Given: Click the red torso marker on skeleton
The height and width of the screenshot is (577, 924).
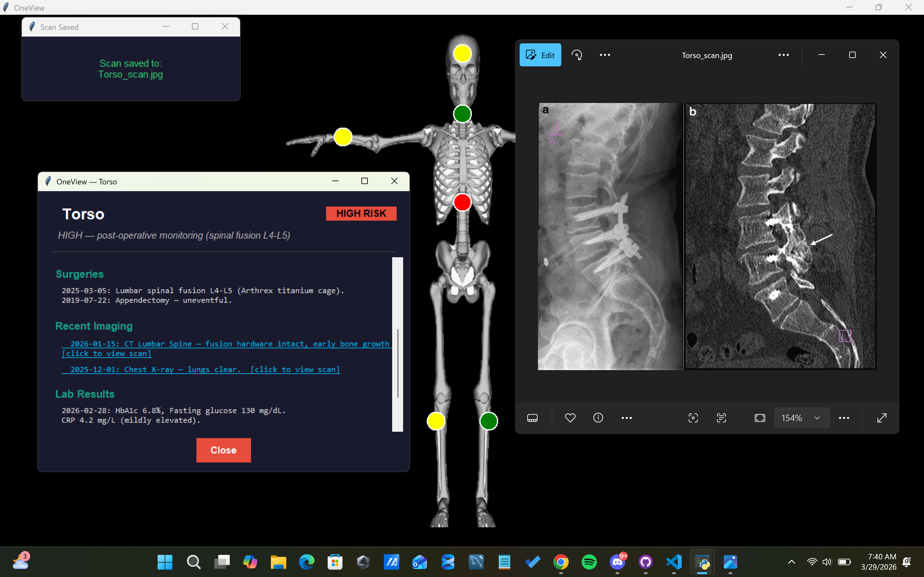Looking at the screenshot, I should tap(462, 202).
